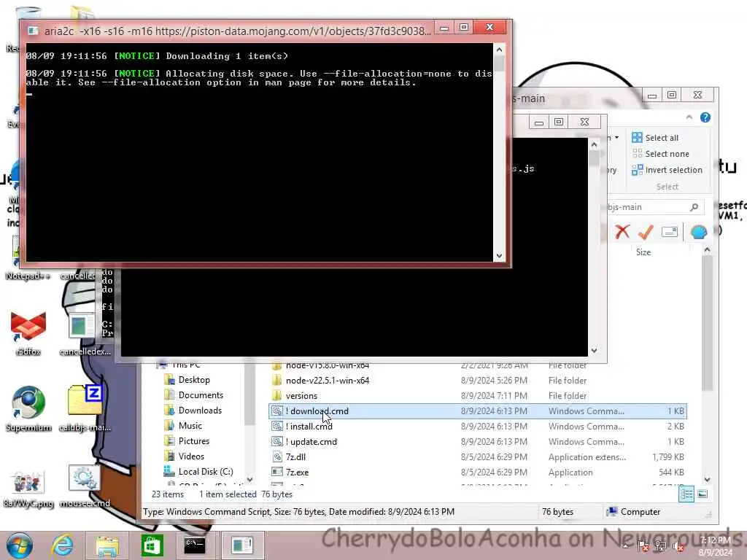The width and height of the screenshot is (747, 560).
Task: Select the '! download.cmd' file
Action: [x=477, y=411]
